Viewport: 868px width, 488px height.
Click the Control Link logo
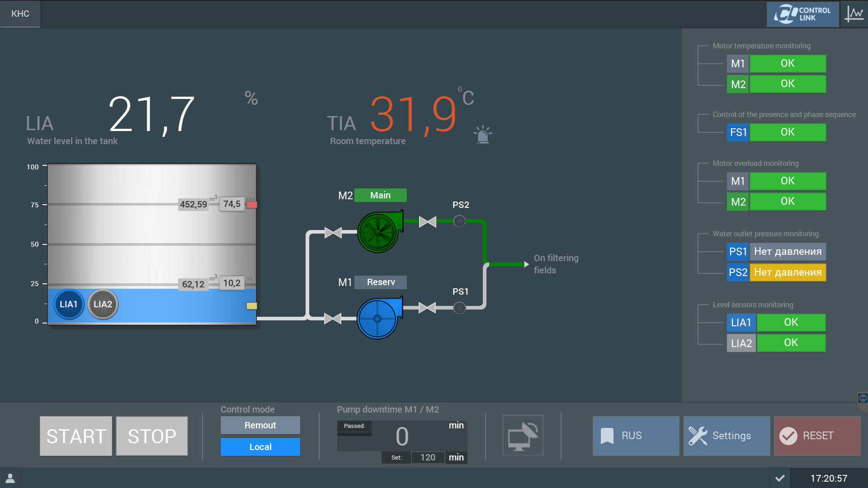pos(802,14)
